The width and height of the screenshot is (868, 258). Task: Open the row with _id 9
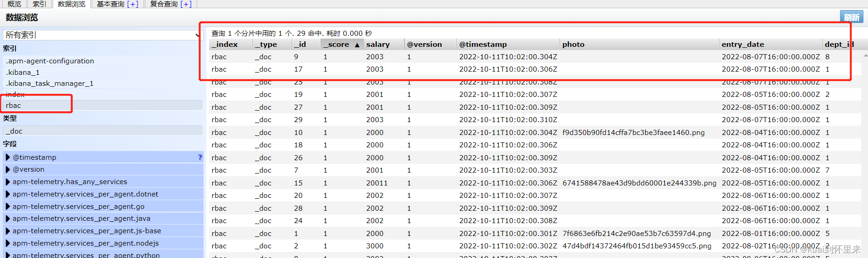pyautogui.click(x=535, y=57)
